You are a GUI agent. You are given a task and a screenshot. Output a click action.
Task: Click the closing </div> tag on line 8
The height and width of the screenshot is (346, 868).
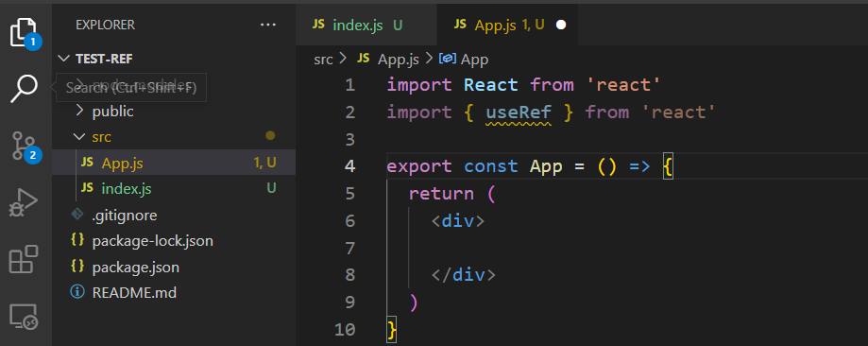464,274
